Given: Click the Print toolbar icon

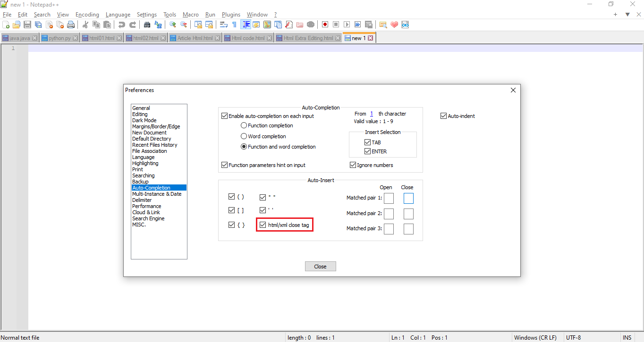Looking at the screenshot, I should 71,25.
